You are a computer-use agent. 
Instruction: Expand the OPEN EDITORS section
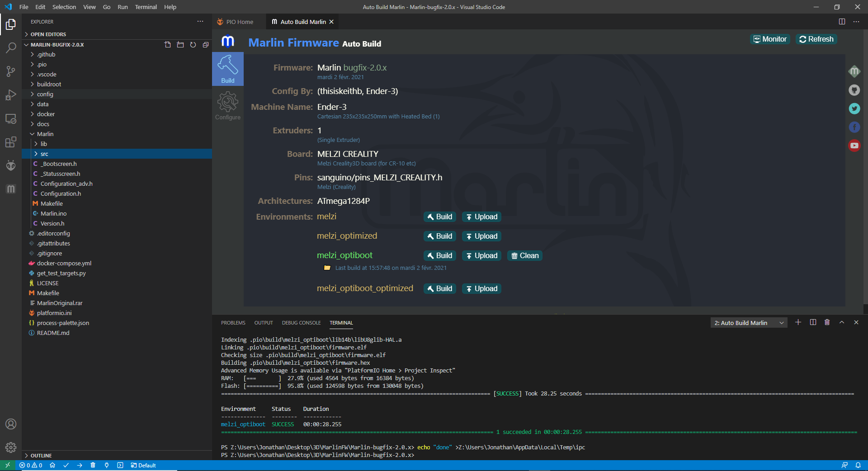[117, 34]
